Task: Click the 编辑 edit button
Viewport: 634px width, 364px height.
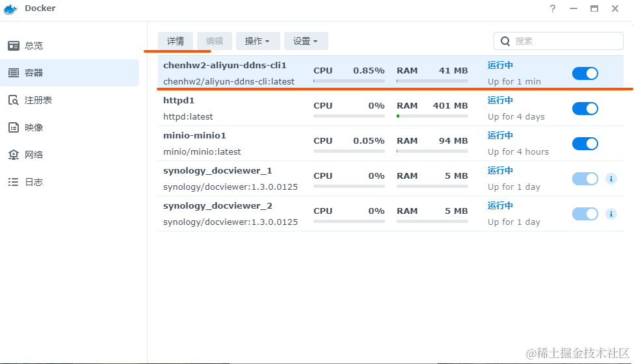Action: 215,41
